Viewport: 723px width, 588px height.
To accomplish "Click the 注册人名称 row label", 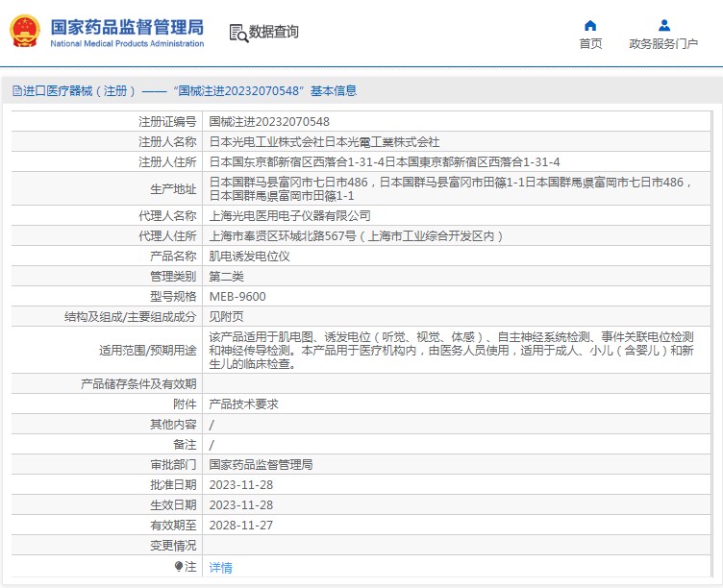I will coord(167,142).
